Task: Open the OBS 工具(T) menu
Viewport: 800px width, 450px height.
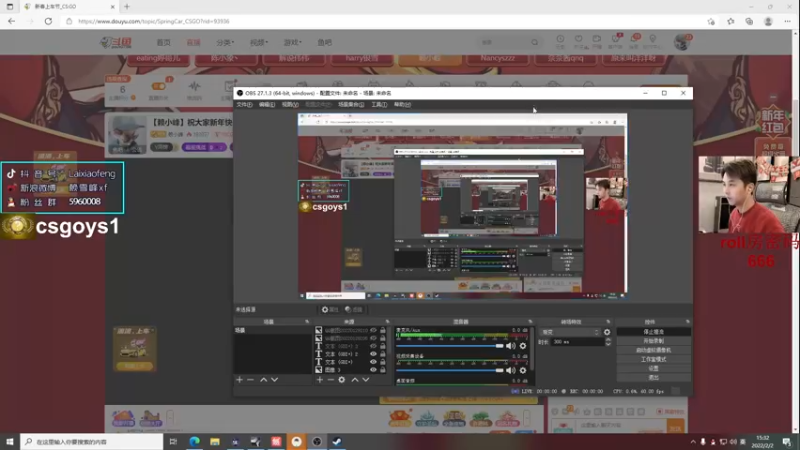Action: pyautogui.click(x=379, y=105)
